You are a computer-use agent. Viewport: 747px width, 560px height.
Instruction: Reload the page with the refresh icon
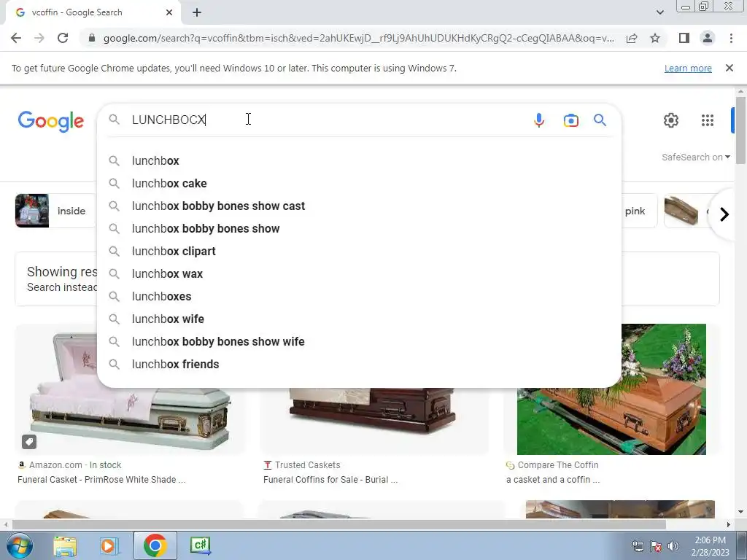point(63,38)
